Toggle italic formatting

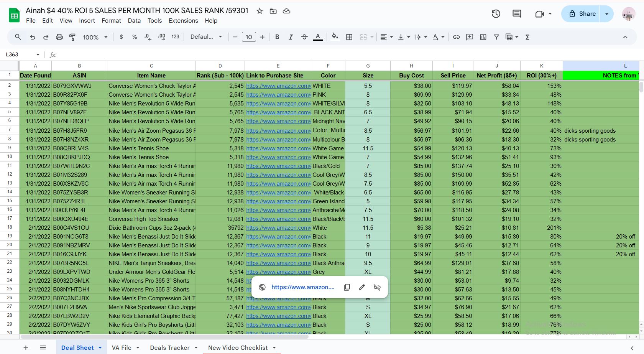[x=291, y=37]
